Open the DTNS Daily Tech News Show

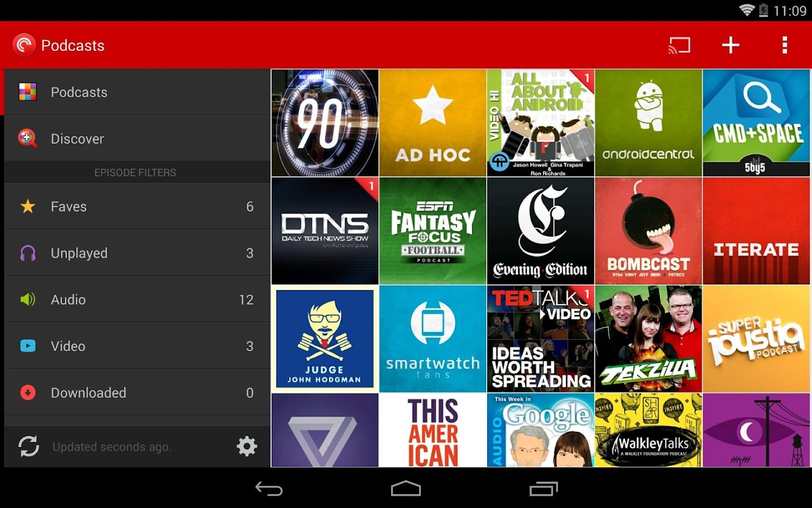[325, 231]
